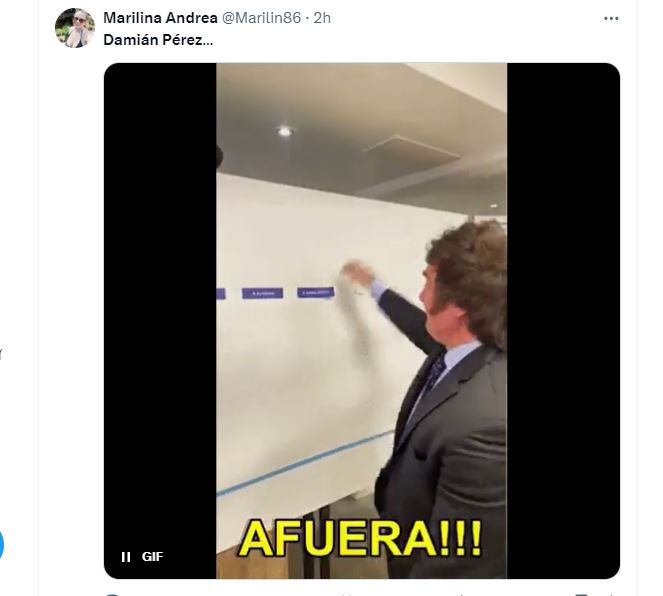
Task: Pause the playing GIF
Action: [x=126, y=557]
